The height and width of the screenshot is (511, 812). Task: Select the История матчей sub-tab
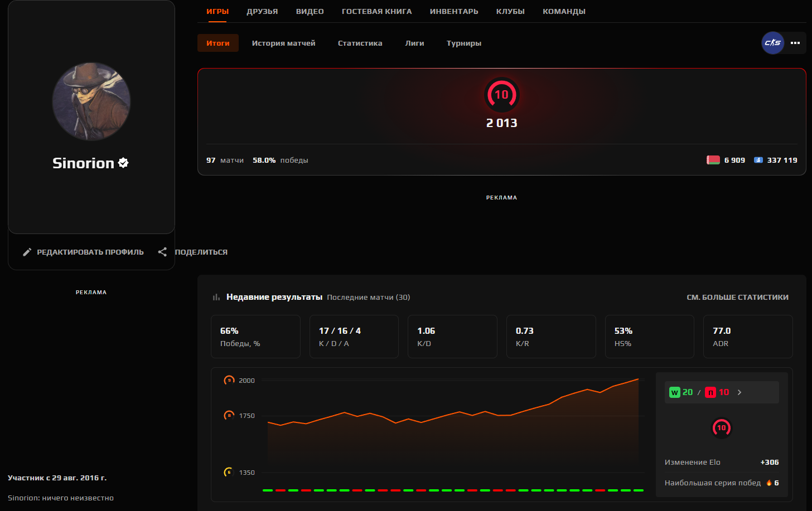[x=283, y=43]
